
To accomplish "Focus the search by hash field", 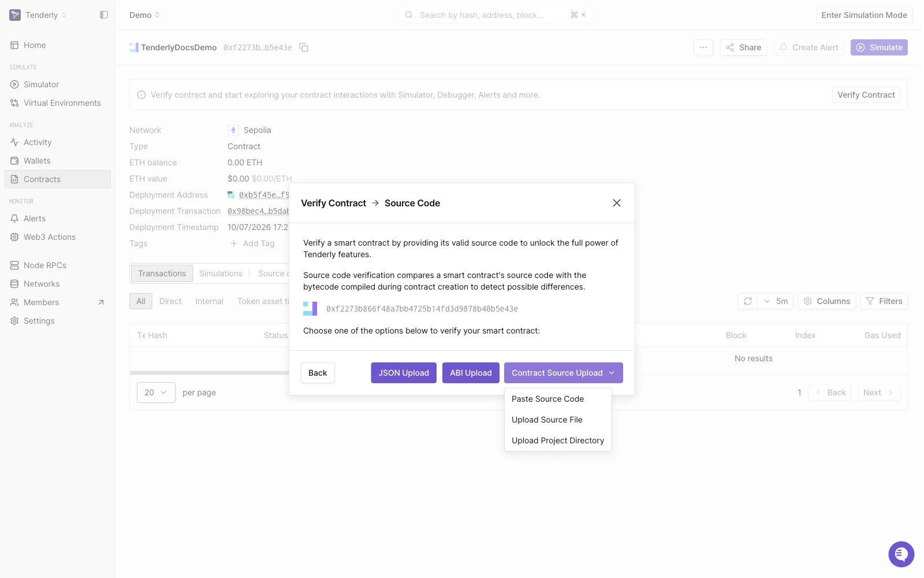I will coord(495,15).
